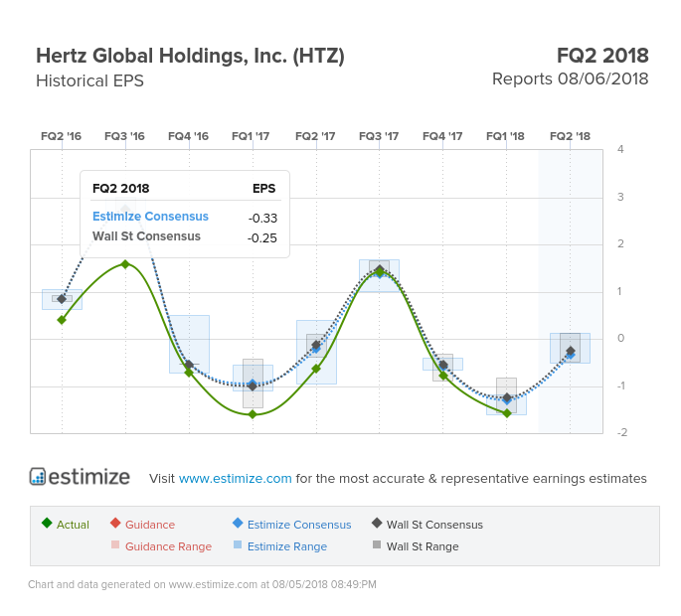Click the FQ2 '16 Actual green data point
Viewport: 681px width, 616px height.
point(62,320)
